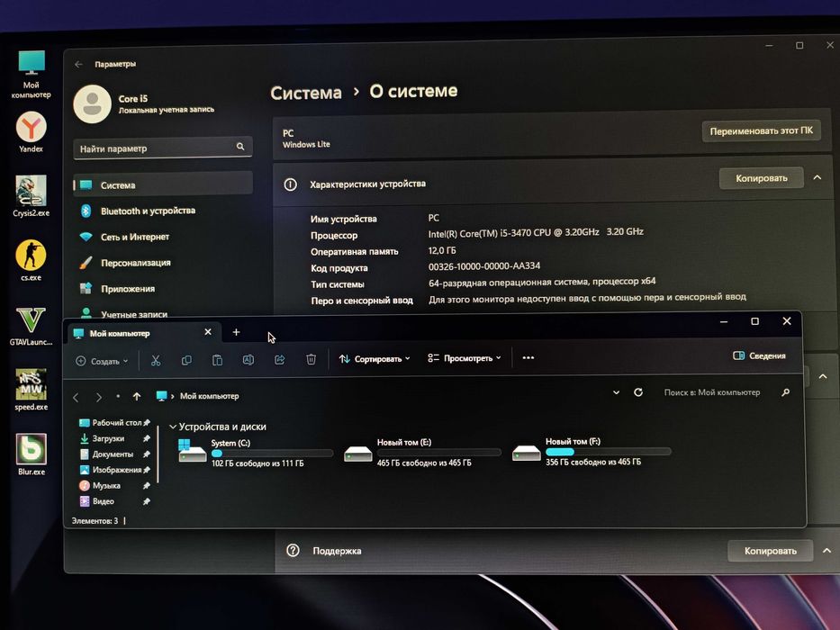840x630 pixels.
Task: Open address bar history dropdown chevron
Action: tap(616, 392)
